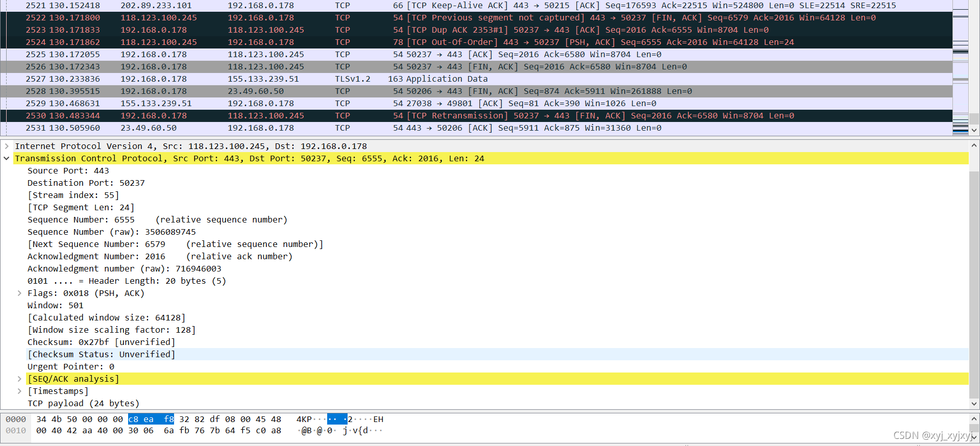Select Calculated window size: 64128 line
This screenshot has height=446, width=980.
[x=106, y=317]
